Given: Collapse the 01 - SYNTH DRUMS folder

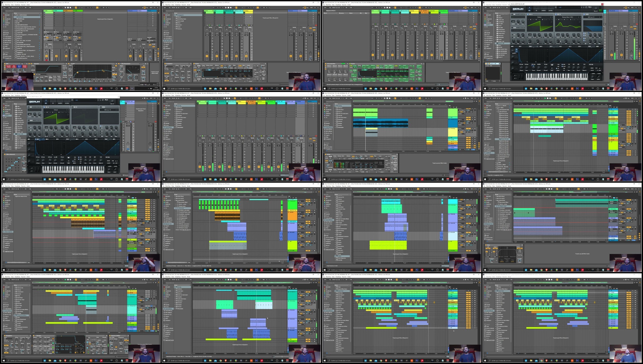Looking at the screenshot, I should [x=14, y=15].
